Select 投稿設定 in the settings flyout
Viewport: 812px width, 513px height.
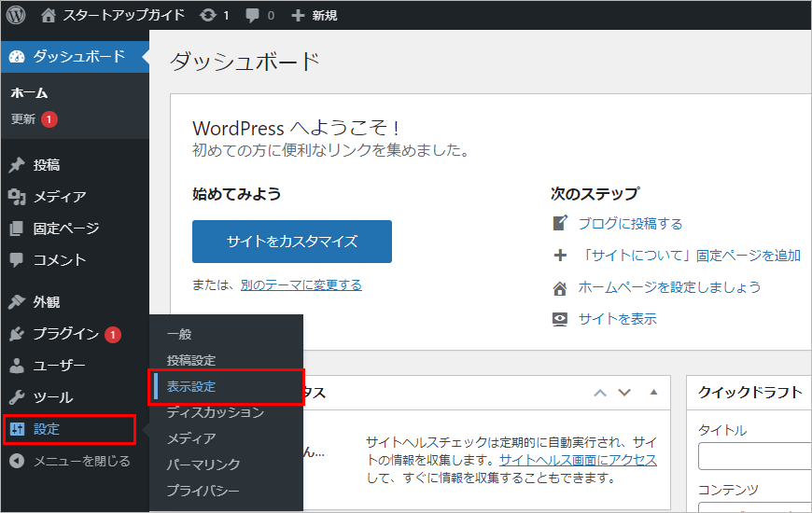(x=191, y=360)
